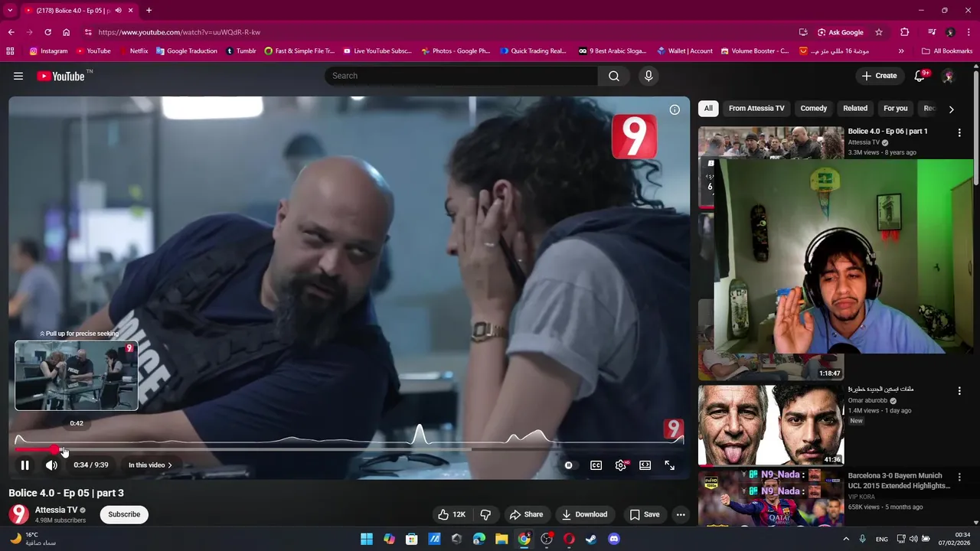Dislike the video

(x=485, y=514)
